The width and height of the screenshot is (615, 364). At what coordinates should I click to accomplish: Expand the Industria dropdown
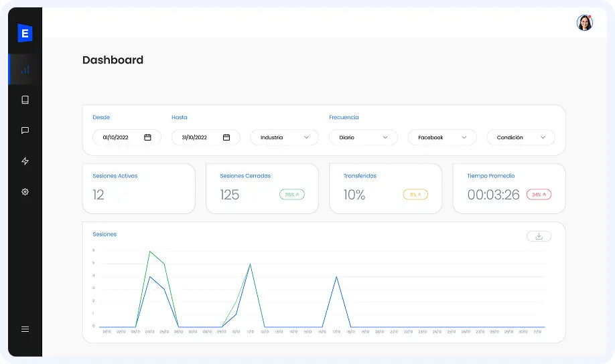click(285, 137)
